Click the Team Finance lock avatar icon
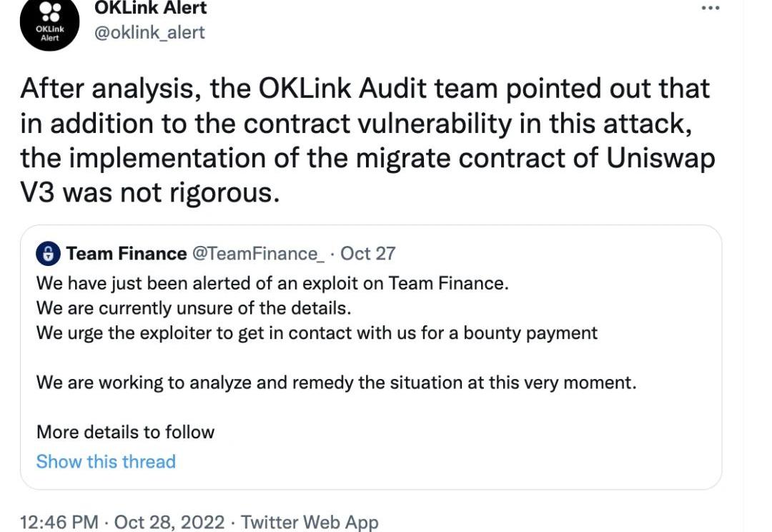 49,254
